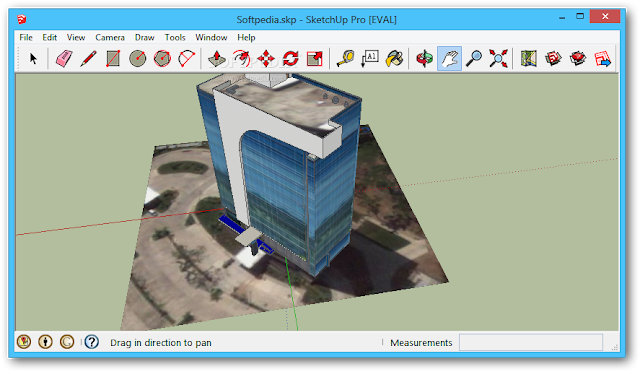The width and height of the screenshot is (640, 372).
Task: Select the Zoom magnifier tool
Action: pyautogui.click(x=474, y=59)
